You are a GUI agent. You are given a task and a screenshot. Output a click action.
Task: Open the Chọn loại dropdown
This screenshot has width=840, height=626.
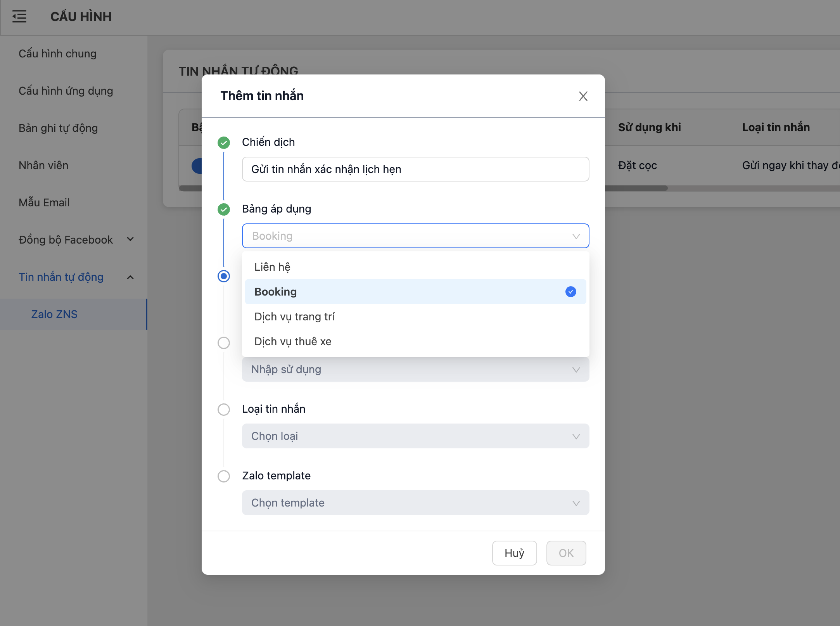(x=415, y=436)
